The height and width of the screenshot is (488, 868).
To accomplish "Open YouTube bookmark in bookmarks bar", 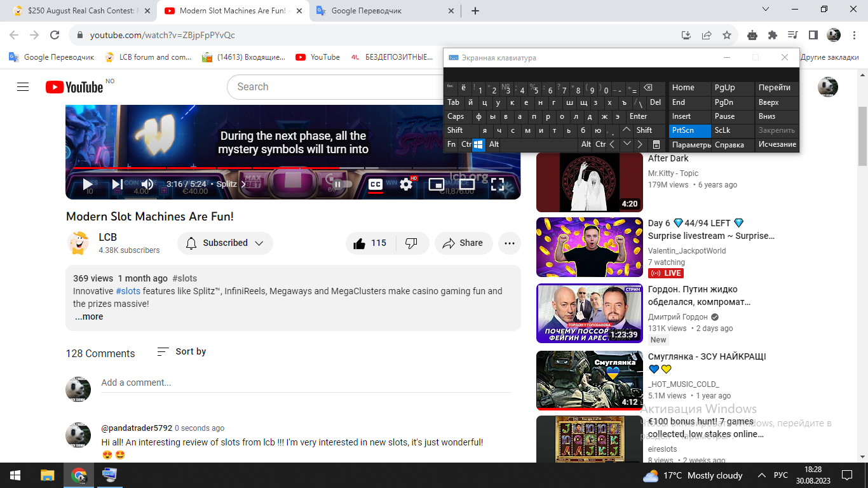I will [x=318, y=57].
